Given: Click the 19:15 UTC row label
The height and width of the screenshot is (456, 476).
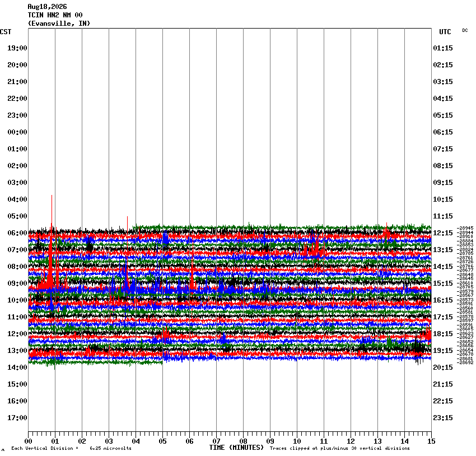Looking at the screenshot, I should [442, 351].
